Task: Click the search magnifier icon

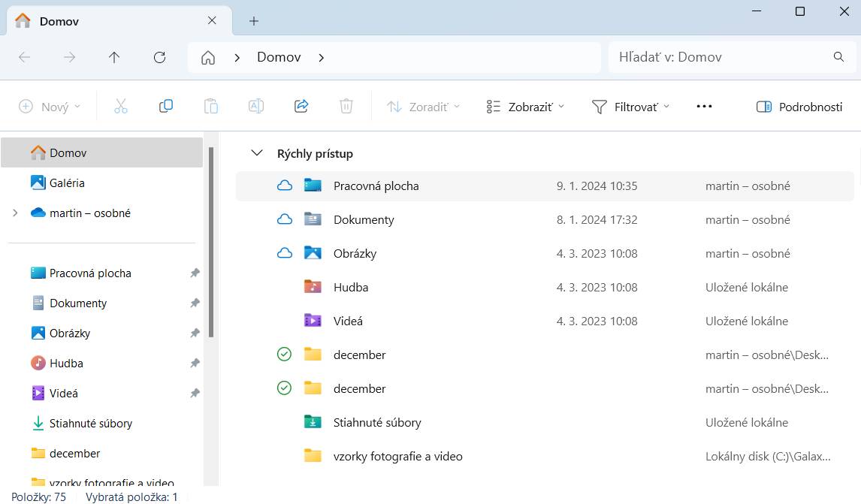Action: pos(838,56)
